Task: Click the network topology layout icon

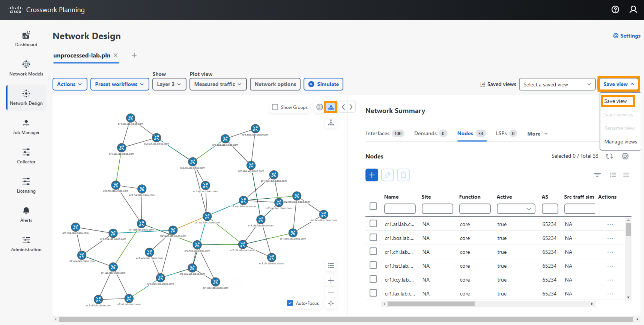Action: tap(331, 107)
